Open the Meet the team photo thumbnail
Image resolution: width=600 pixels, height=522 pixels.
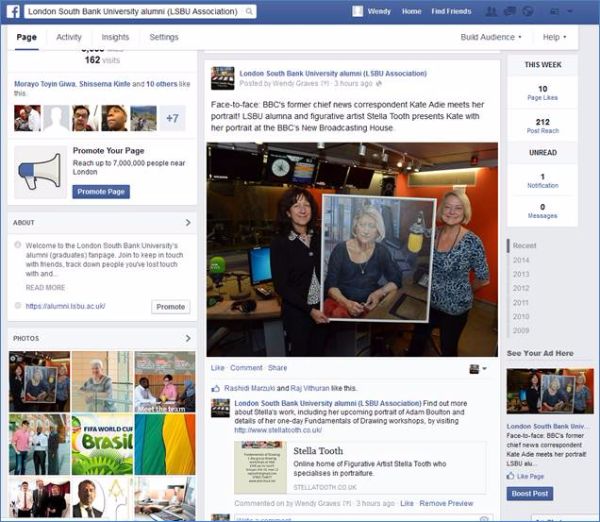pyautogui.click(x=165, y=382)
